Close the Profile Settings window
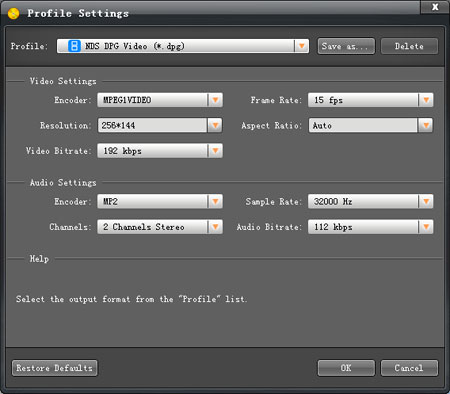Viewport: 450px width, 394px height. tap(435, 7)
